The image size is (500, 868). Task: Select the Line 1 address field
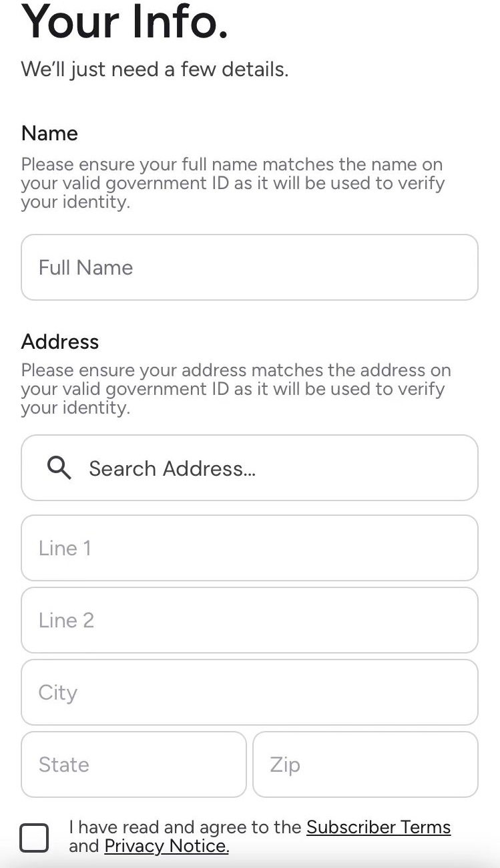[250, 548]
